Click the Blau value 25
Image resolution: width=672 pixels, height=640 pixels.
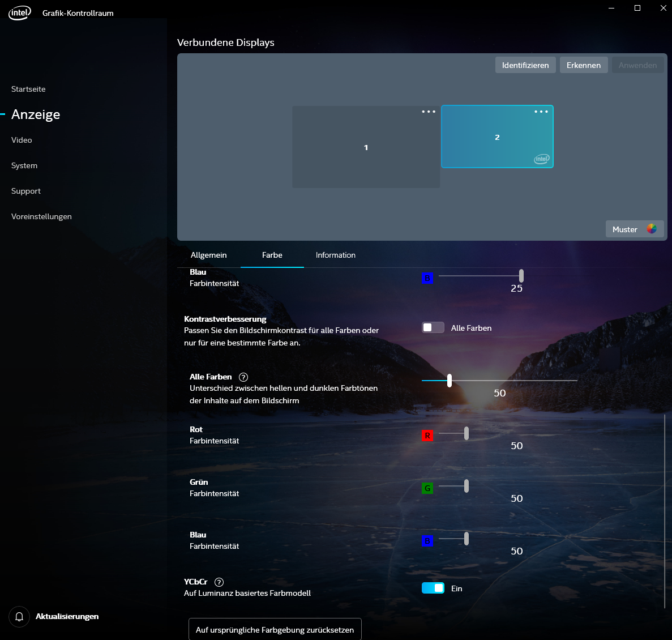pyautogui.click(x=516, y=288)
